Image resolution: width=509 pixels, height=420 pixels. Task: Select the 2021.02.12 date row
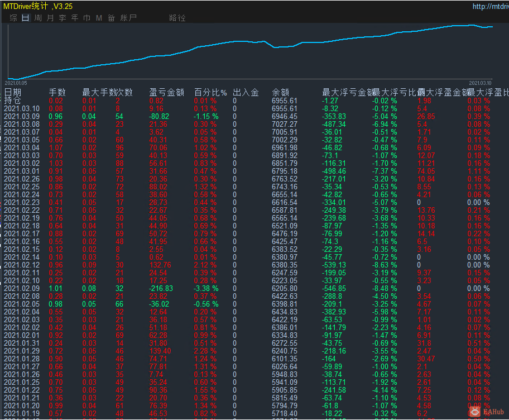(21, 265)
